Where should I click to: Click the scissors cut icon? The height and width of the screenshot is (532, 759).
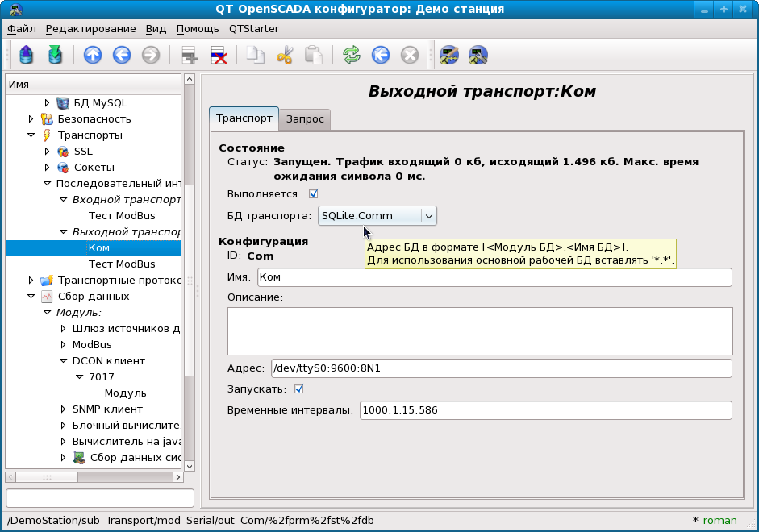coord(284,55)
